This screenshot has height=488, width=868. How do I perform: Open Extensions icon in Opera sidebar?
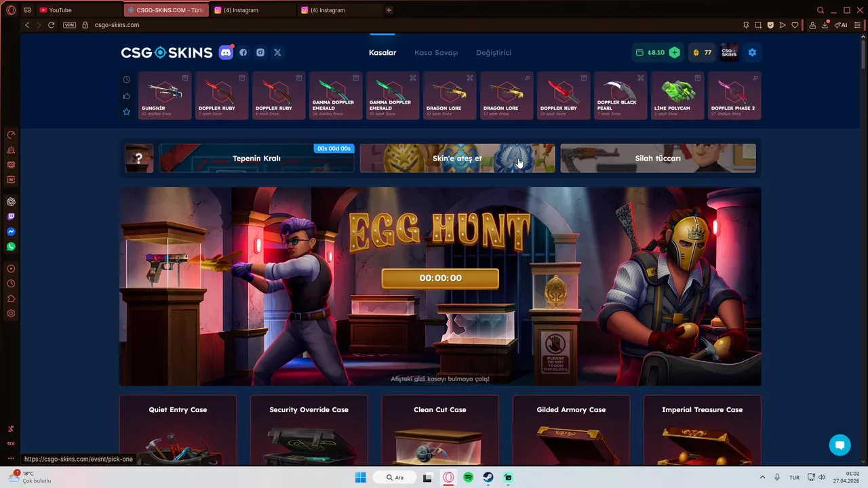[11, 299]
